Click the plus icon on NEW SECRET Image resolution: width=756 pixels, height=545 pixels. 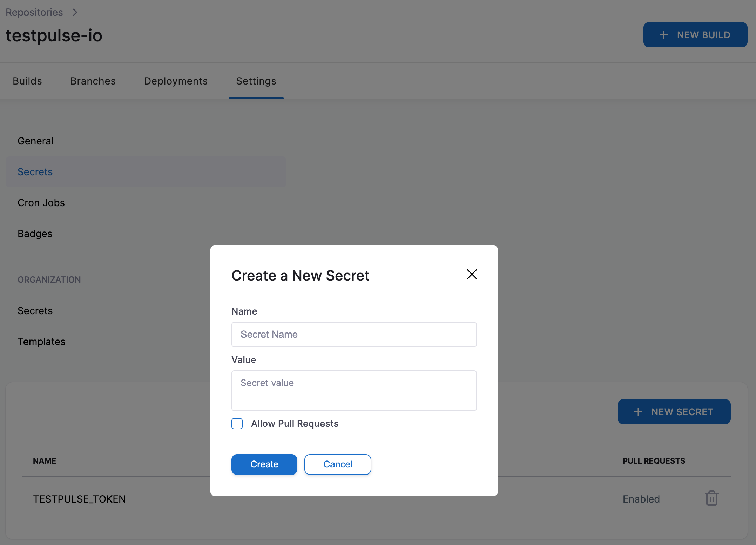tap(638, 412)
